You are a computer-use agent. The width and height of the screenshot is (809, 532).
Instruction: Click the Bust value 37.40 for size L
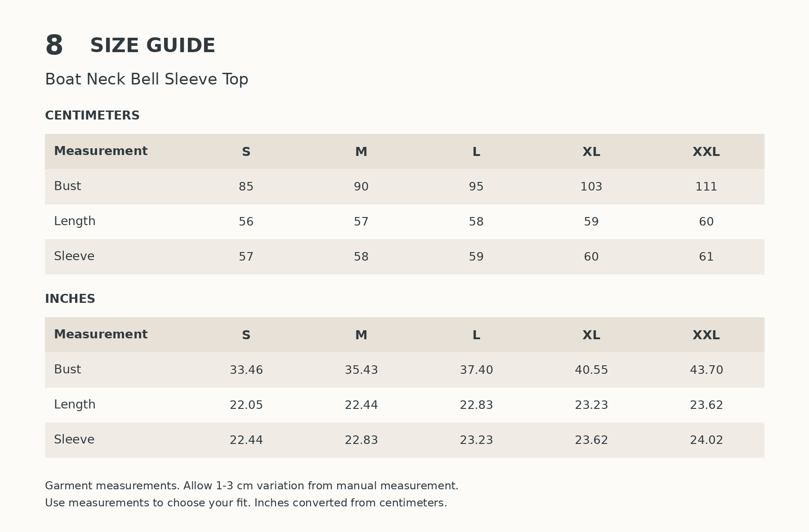(476, 370)
